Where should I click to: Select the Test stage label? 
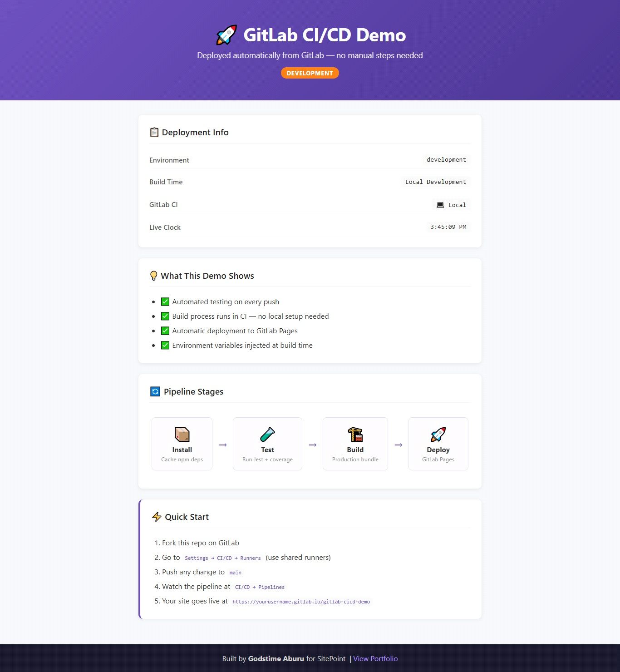267,450
